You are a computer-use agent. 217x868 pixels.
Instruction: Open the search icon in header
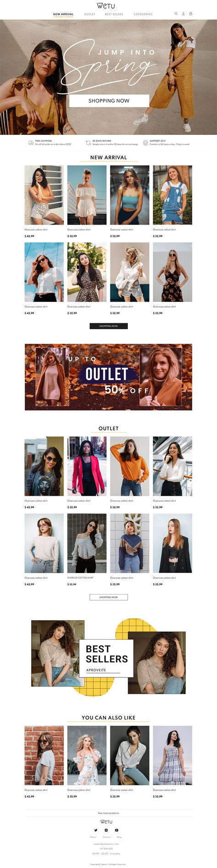coord(176,14)
